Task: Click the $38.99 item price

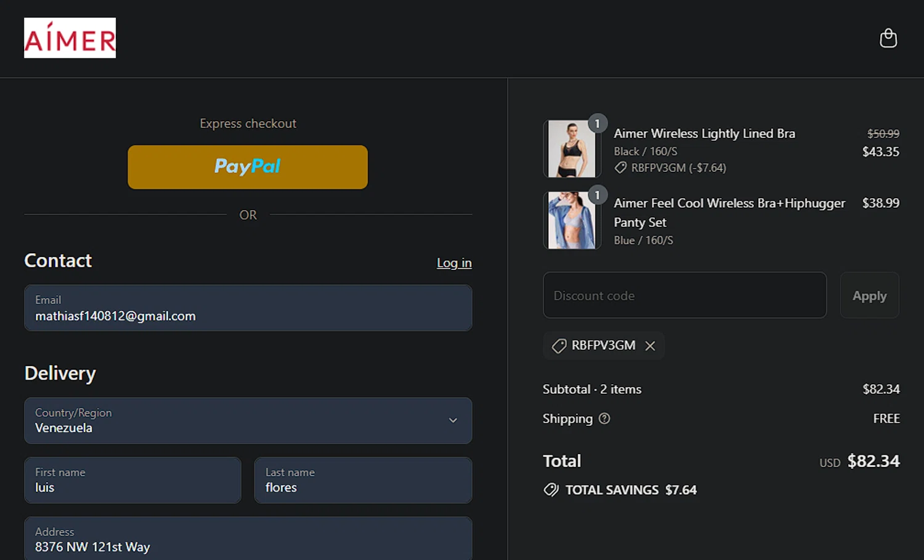Action: click(x=880, y=203)
